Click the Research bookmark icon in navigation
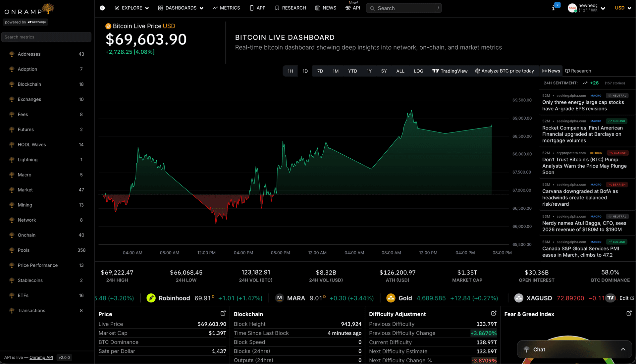Image resolution: width=636 pixels, height=364 pixels. (x=278, y=8)
